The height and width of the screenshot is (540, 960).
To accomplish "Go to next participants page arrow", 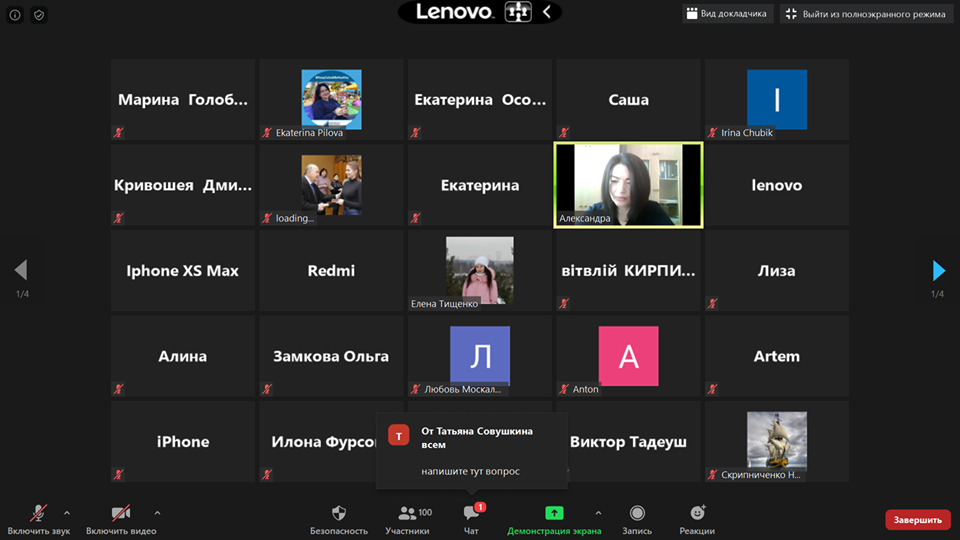I will [x=938, y=271].
